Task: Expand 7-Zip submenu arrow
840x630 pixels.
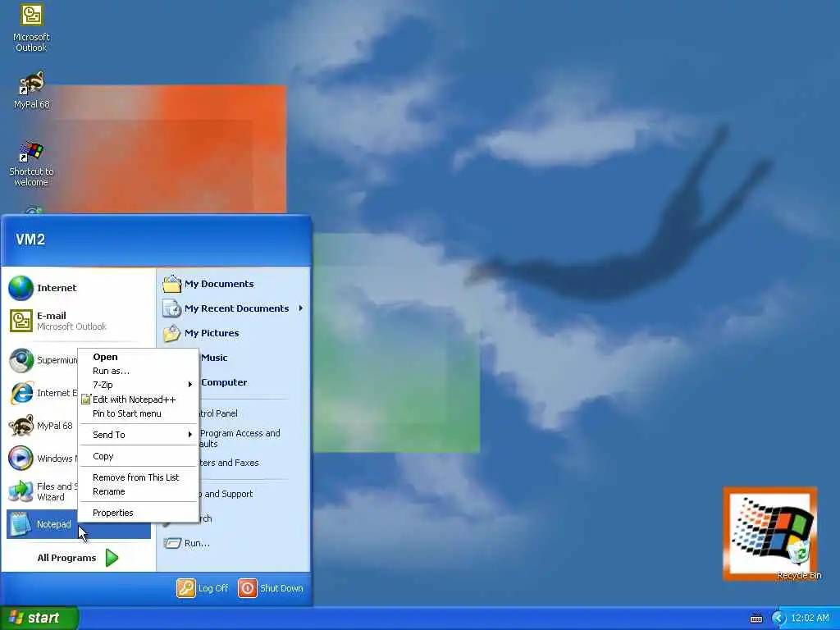Action: pos(189,385)
